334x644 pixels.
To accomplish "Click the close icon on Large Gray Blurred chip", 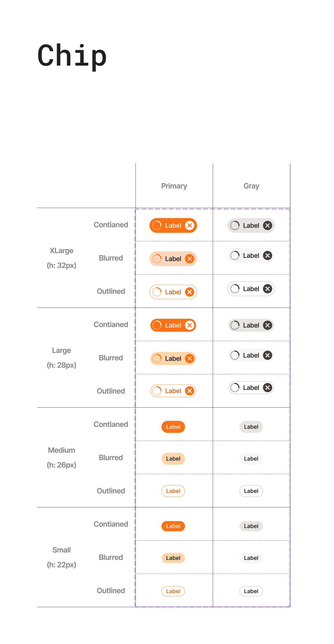I will pos(267,355).
